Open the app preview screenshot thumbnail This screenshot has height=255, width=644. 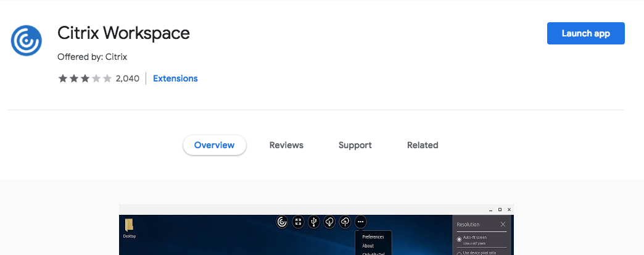tap(316, 230)
